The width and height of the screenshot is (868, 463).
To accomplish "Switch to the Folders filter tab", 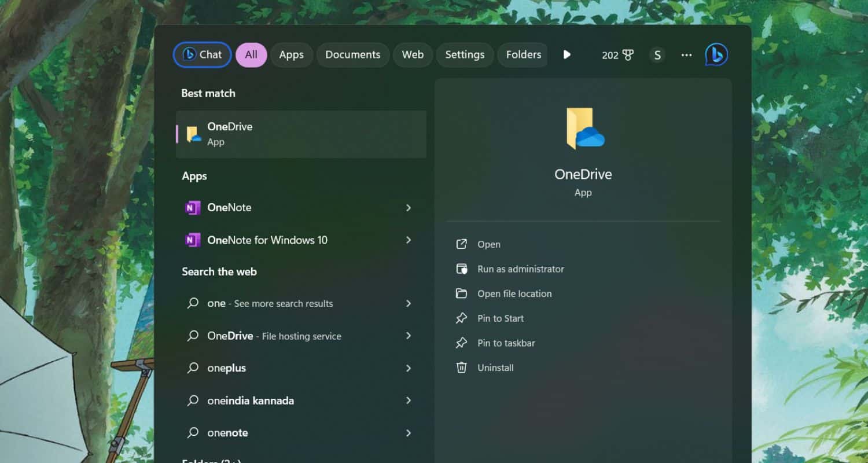I will point(523,55).
